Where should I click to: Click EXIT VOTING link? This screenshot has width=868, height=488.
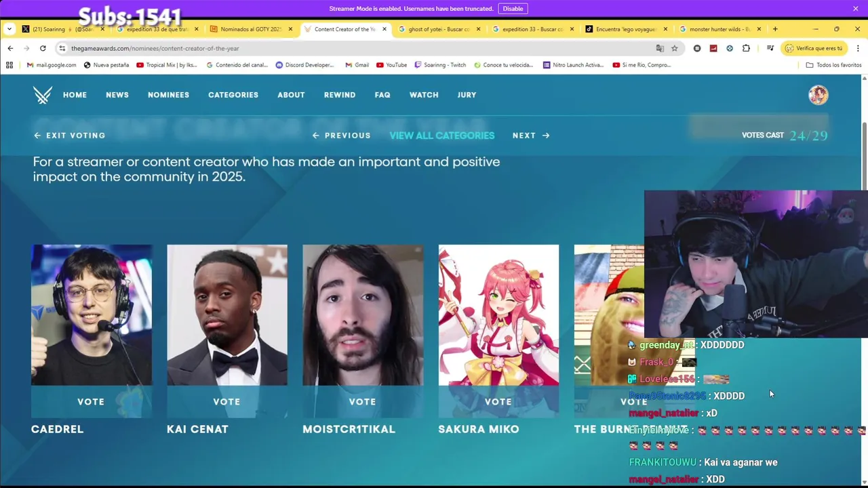click(70, 136)
